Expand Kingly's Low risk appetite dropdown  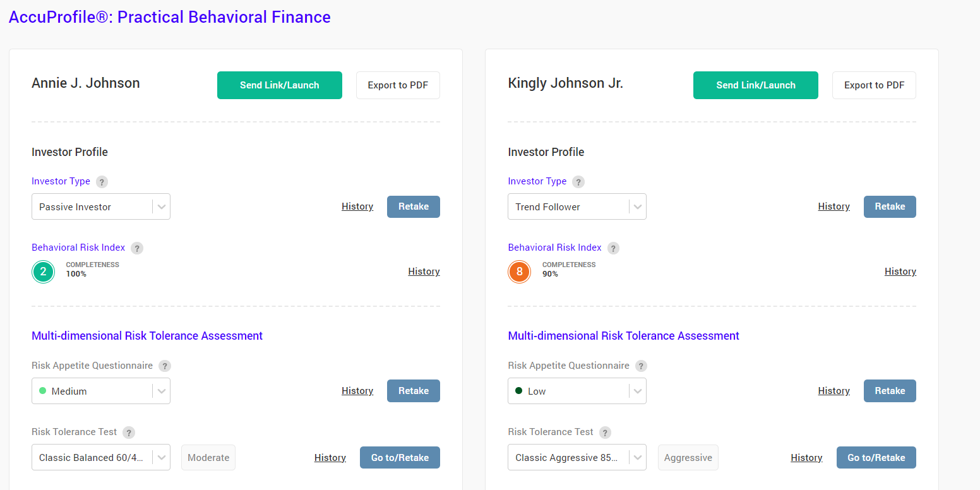(577, 391)
